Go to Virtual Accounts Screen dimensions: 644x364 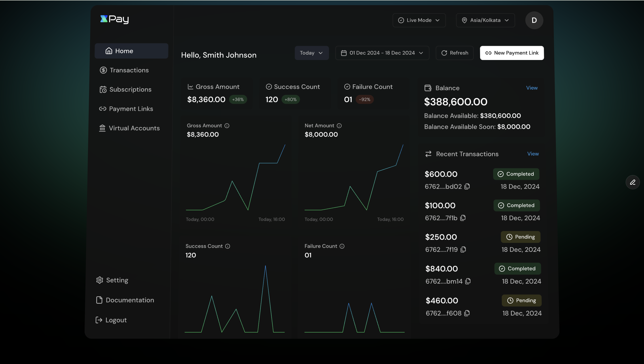click(134, 128)
